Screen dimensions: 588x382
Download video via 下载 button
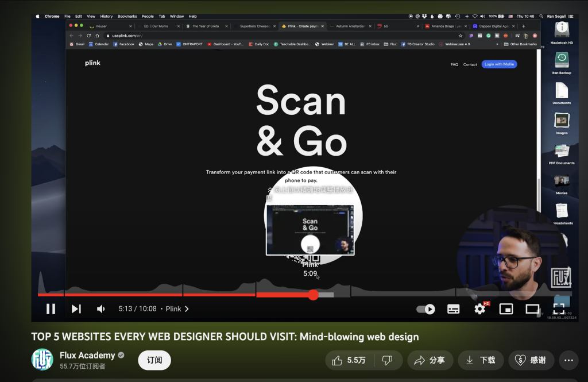tap(481, 360)
